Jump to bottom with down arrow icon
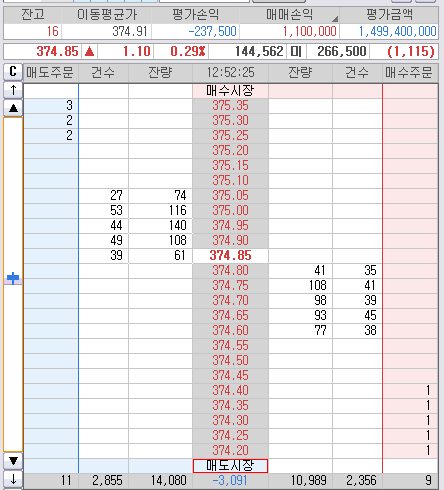This screenshot has width=444, height=490. (13, 479)
